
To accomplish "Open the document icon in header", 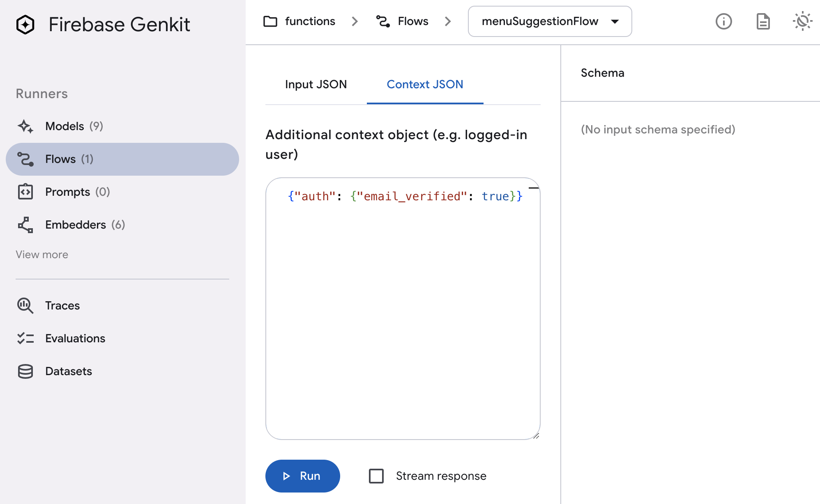I will tap(763, 21).
